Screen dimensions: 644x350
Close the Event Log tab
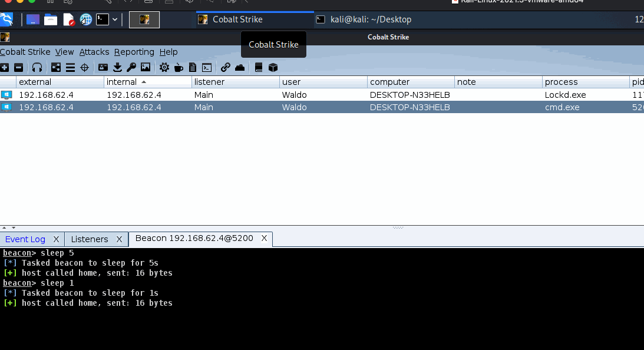(x=56, y=239)
